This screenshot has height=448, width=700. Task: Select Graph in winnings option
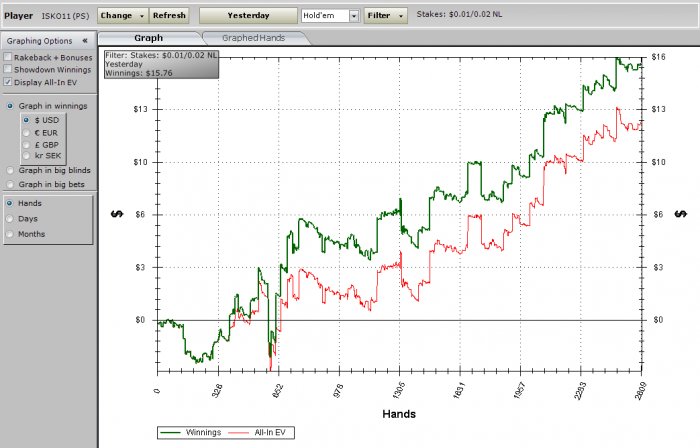coord(10,106)
